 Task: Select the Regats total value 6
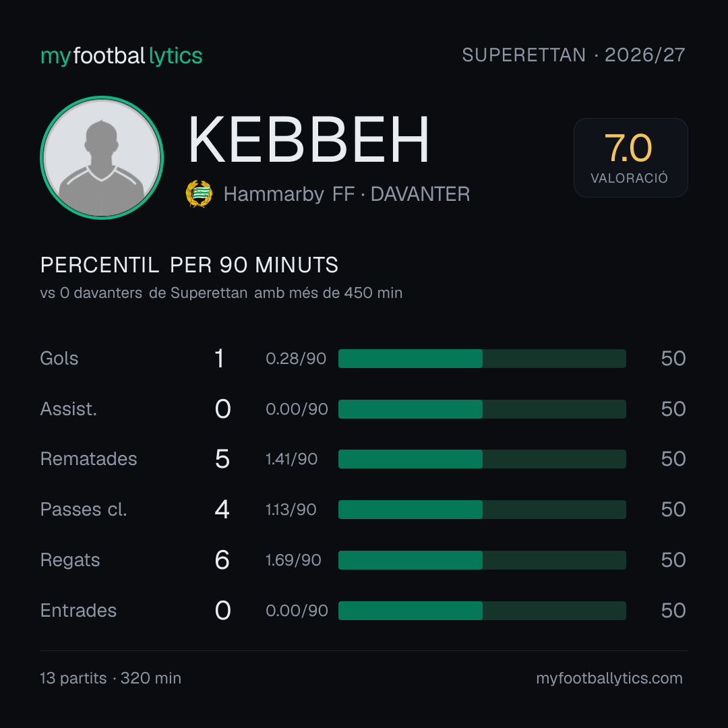[222, 560]
